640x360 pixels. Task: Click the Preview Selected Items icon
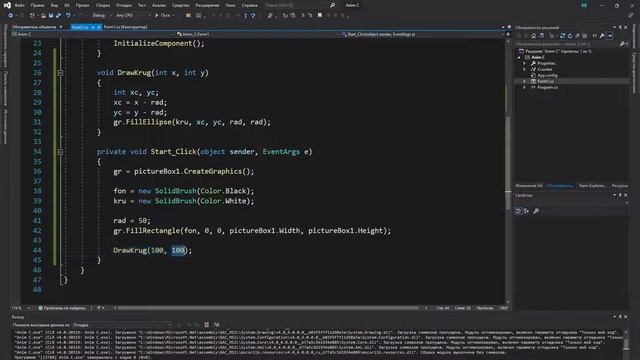click(610, 36)
